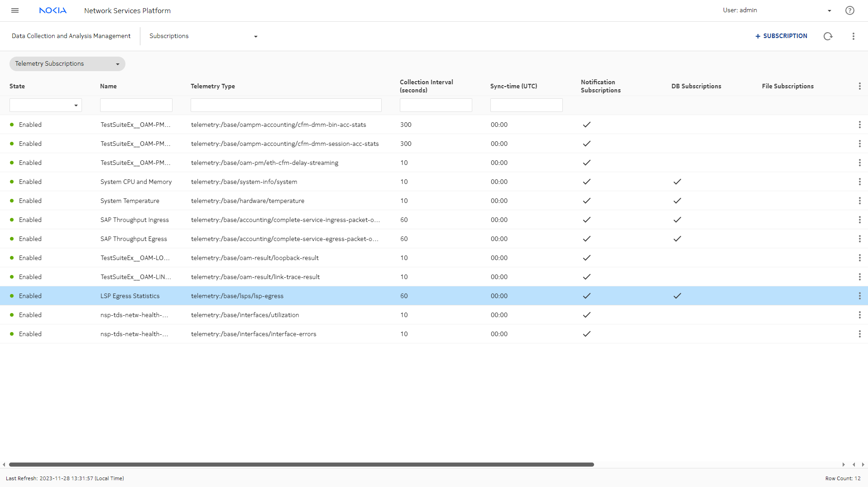
Task: Click the horizontal scrollbar thumb
Action: 301,464
